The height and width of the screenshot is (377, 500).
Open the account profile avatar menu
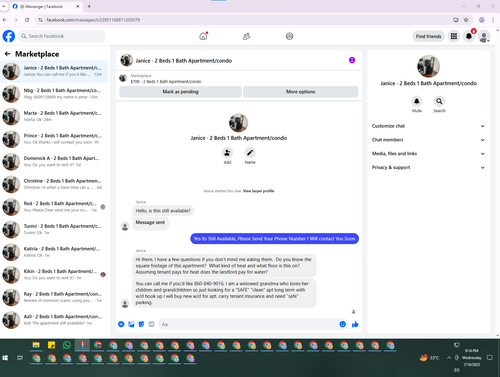(484, 36)
